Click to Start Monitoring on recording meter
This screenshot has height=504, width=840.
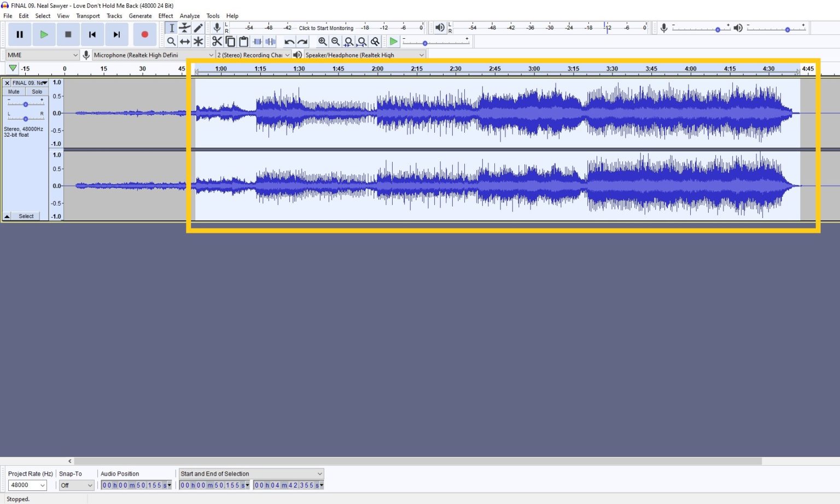click(325, 27)
